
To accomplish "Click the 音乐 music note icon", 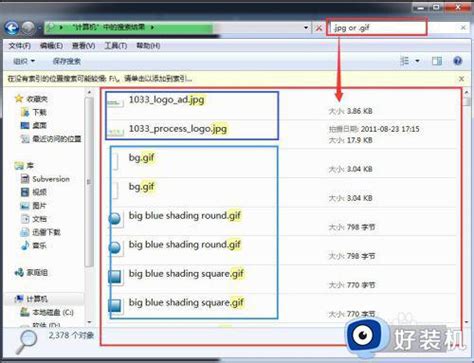I will click(x=25, y=246).
